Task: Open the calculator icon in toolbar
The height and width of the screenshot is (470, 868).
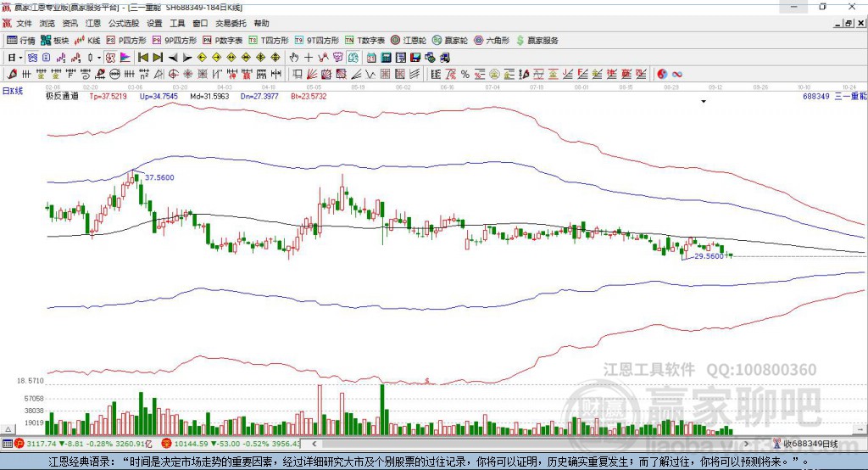Action: click(387, 58)
